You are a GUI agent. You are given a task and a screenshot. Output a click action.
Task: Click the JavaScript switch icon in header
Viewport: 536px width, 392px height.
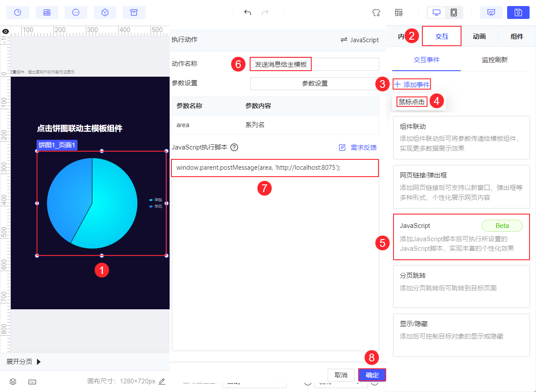click(344, 40)
